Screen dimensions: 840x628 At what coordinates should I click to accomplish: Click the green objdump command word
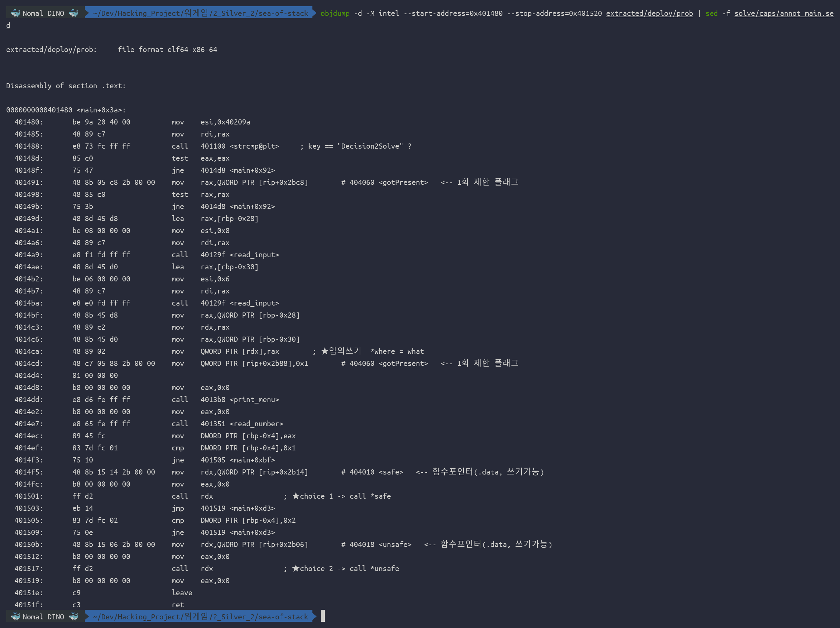(x=335, y=13)
